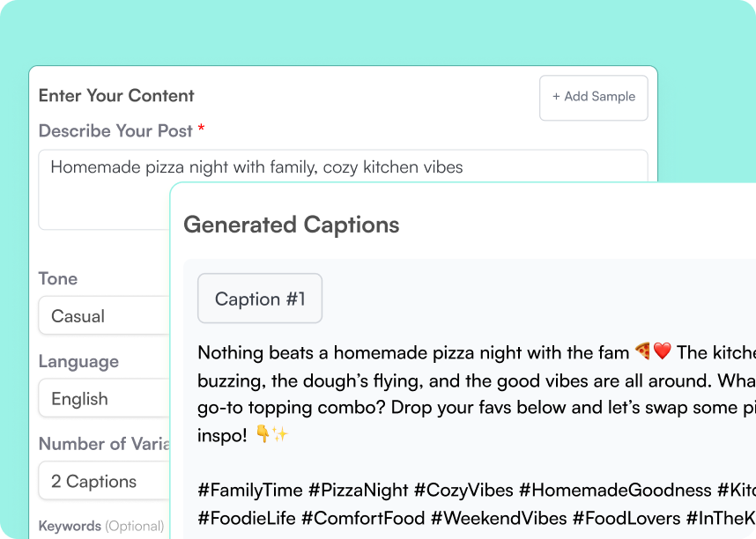Click the '+ Add Sample' button

593,98
